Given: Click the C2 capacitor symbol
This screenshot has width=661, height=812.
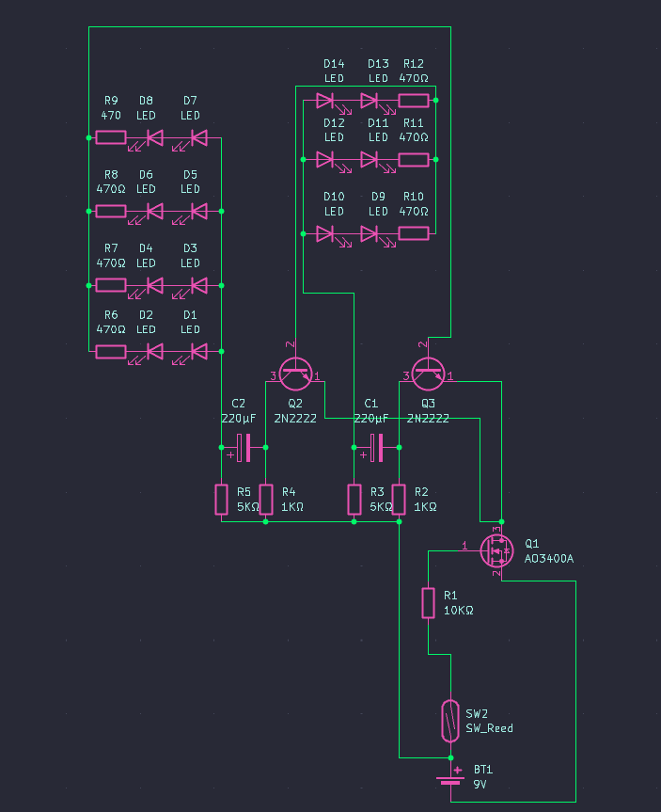Looking at the screenshot, I should [x=244, y=448].
